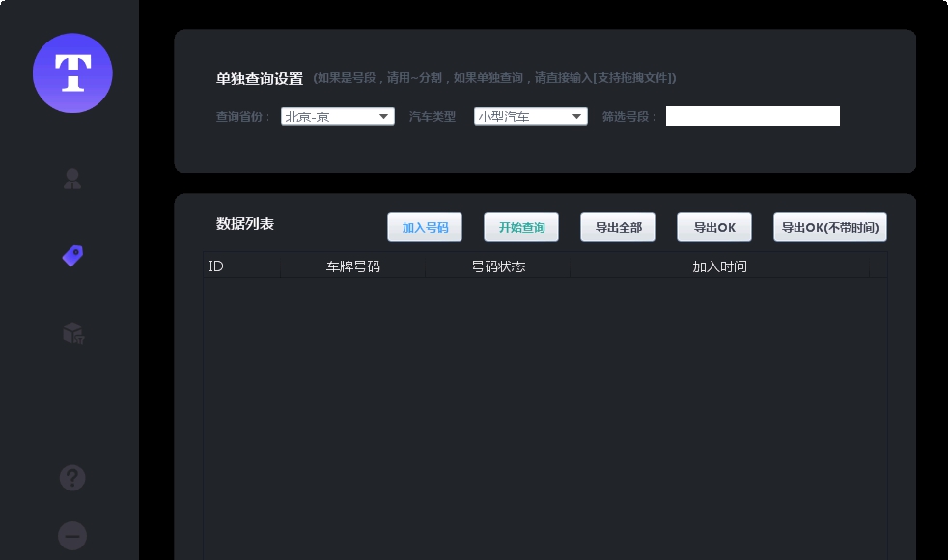Viewport: 949px width, 560px height.
Task: Open the tag (number query) section in sidebar
Action: pyautogui.click(x=72, y=256)
